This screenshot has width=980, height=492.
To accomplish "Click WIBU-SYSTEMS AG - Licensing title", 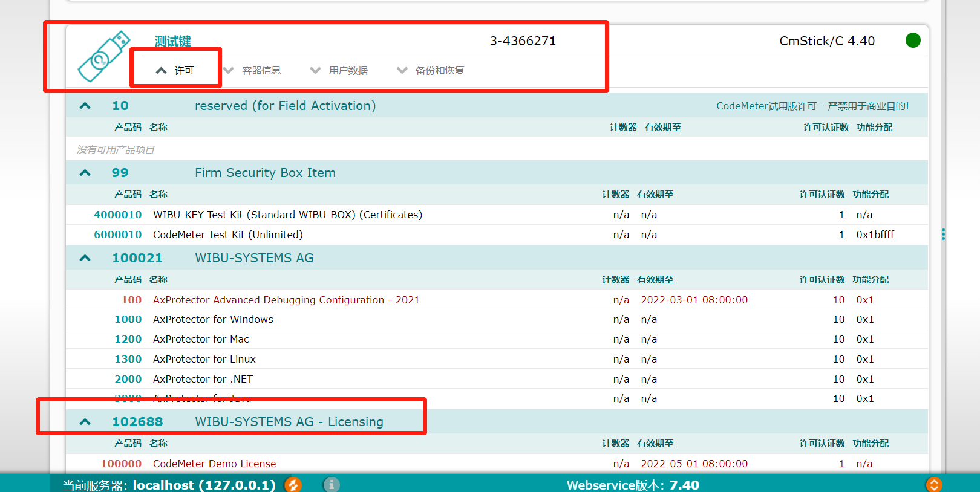I will click(x=289, y=422).
